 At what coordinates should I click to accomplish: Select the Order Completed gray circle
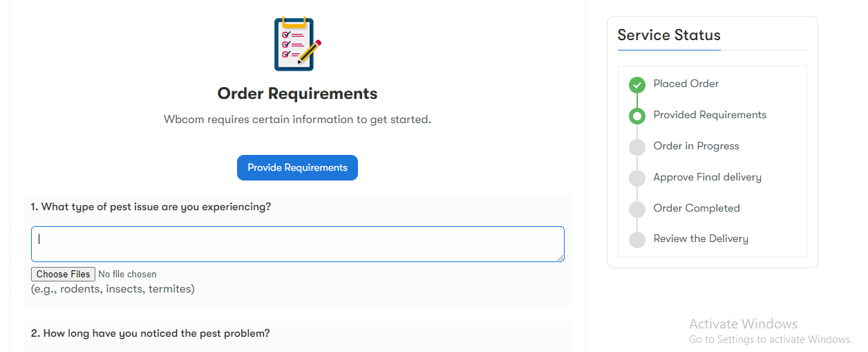(636, 209)
